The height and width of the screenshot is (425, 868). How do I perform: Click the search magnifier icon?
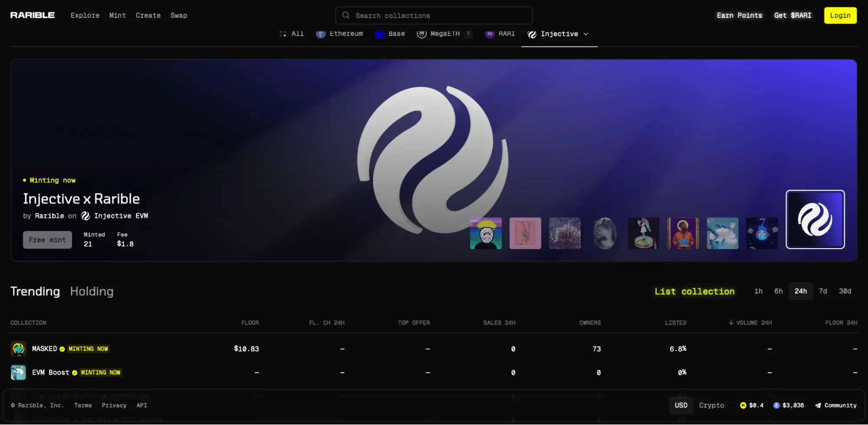coord(346,15)
